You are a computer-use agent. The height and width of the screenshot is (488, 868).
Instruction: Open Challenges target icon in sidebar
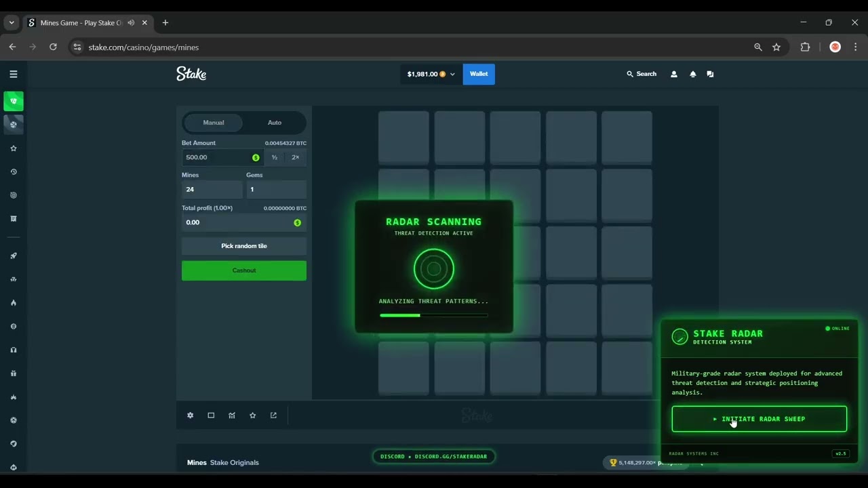14,195
